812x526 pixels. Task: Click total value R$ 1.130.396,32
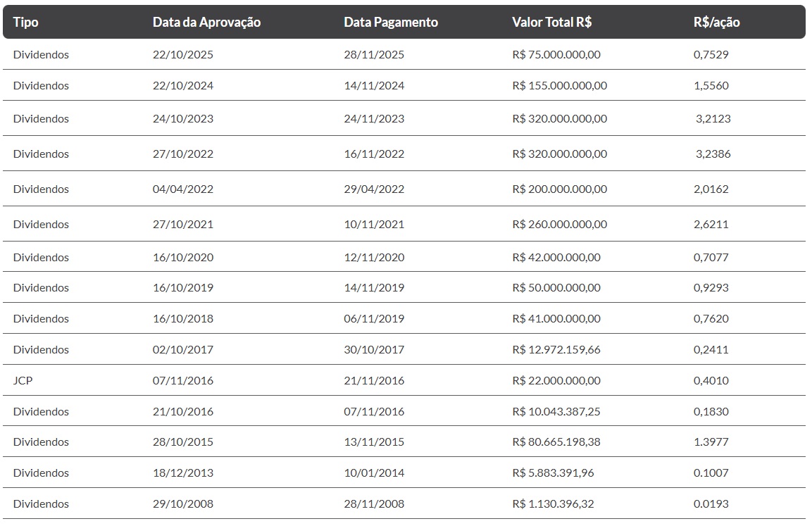click(553, 503)
